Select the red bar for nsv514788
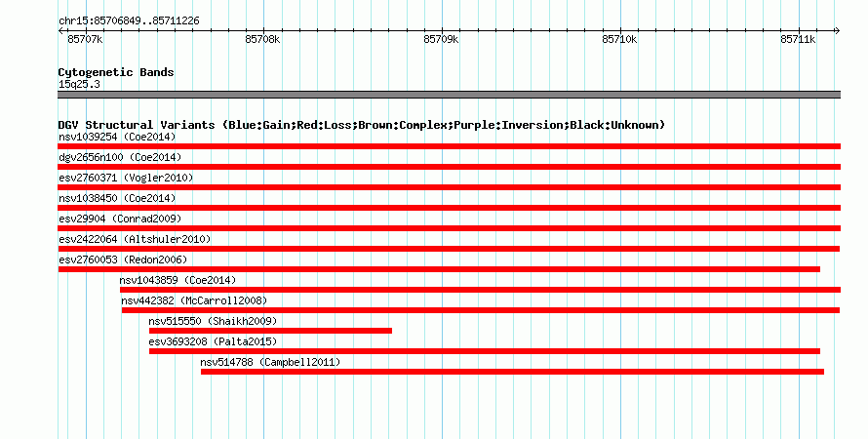The image size is (868, 439). (512, 372)
